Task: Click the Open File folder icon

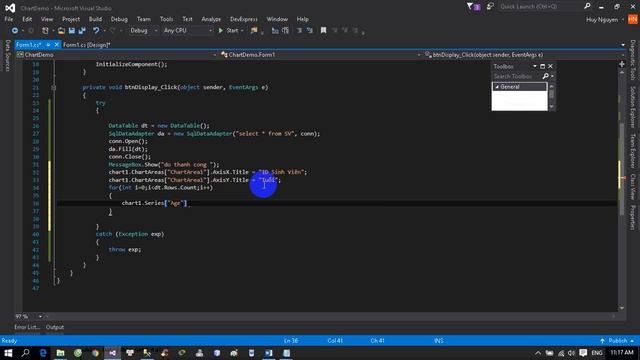Action: click(61, 31)
